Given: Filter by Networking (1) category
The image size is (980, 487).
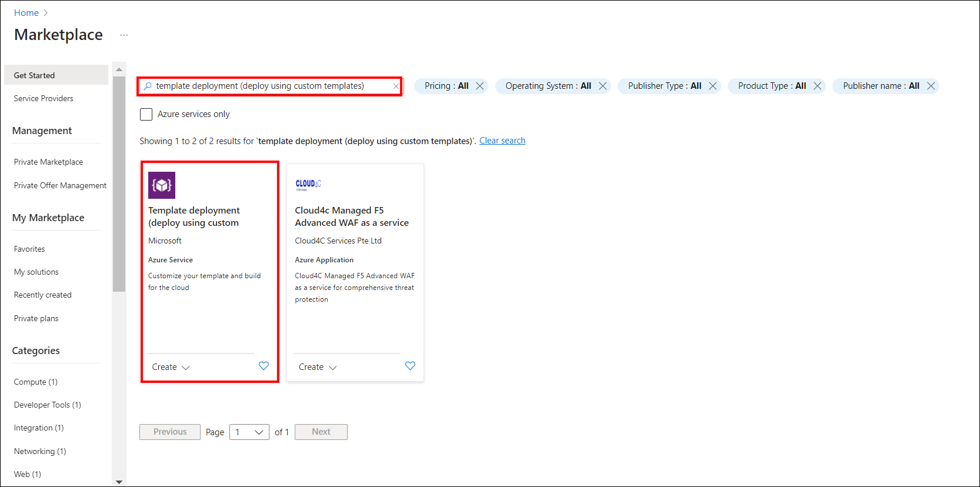Looking at the screenshot, I should click(40, 451).
